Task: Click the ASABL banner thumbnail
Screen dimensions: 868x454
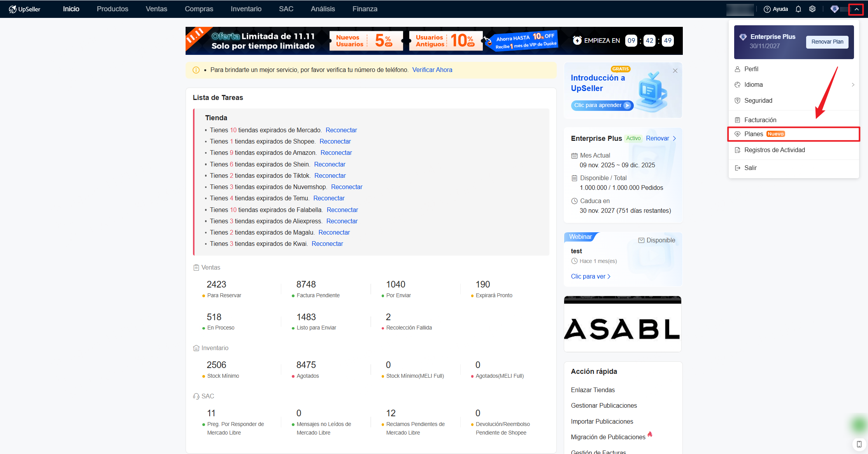Action: [x=622, y=324]
